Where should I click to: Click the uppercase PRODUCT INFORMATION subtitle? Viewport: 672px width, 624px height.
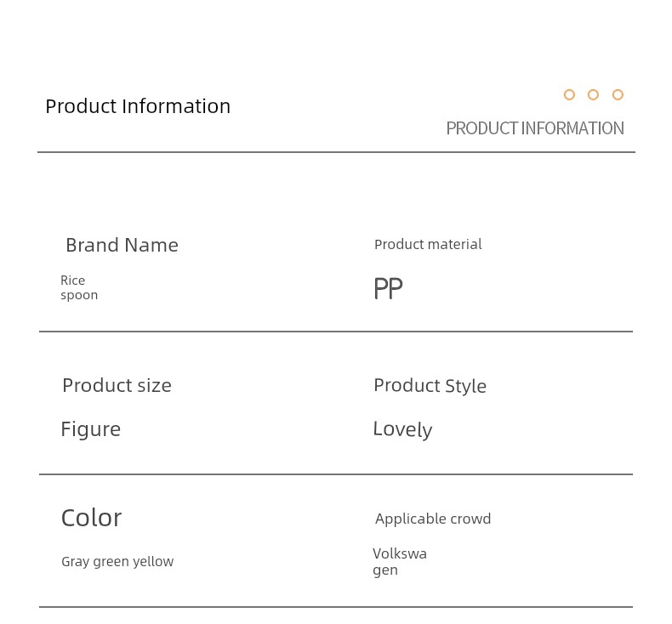pos(535,128)
